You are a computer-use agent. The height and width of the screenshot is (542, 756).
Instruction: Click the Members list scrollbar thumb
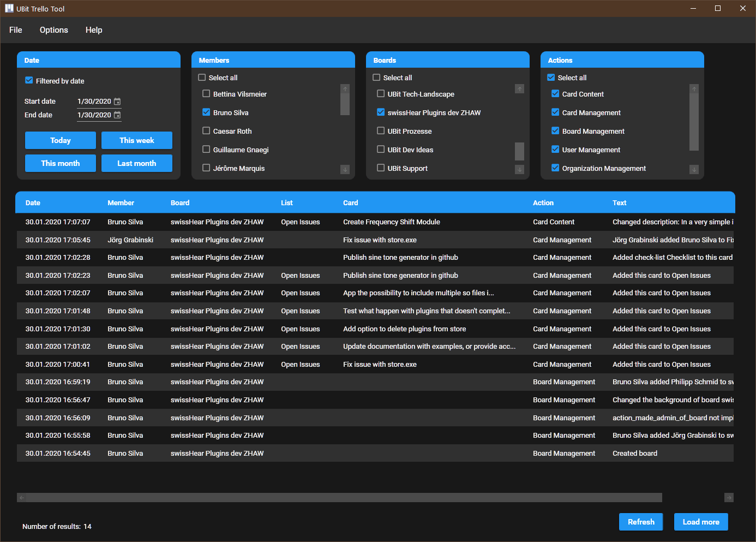(x=345, y=104)
